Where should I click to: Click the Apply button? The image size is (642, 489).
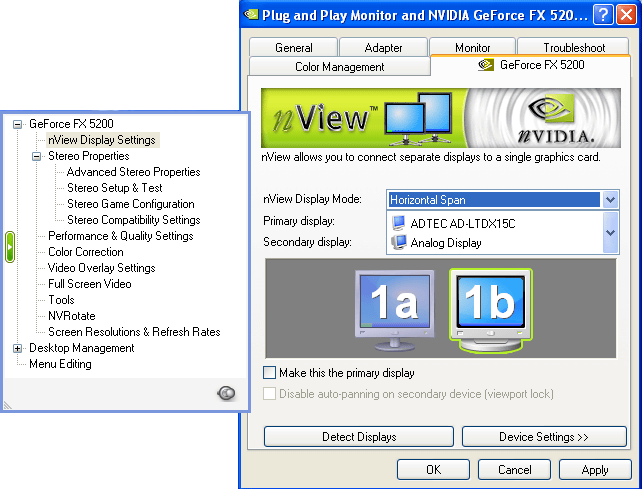595,469
